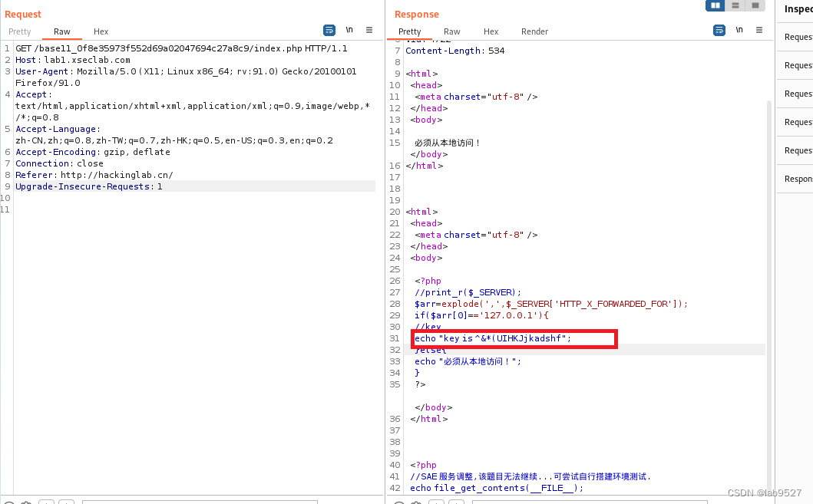
Task: Click the meta charset tag on line 11
Action: [476, 97]
